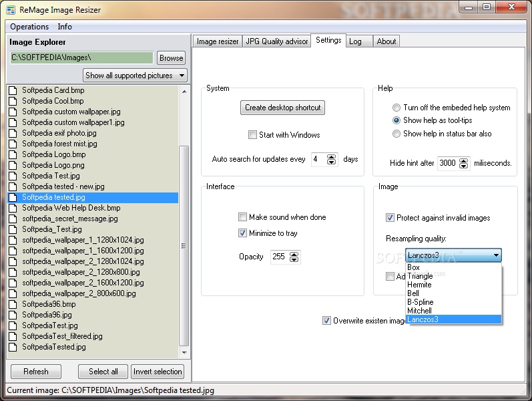Toggle Start with Windows checkbox
This screenshot has height=401, width=532.
tap(252, 135)
